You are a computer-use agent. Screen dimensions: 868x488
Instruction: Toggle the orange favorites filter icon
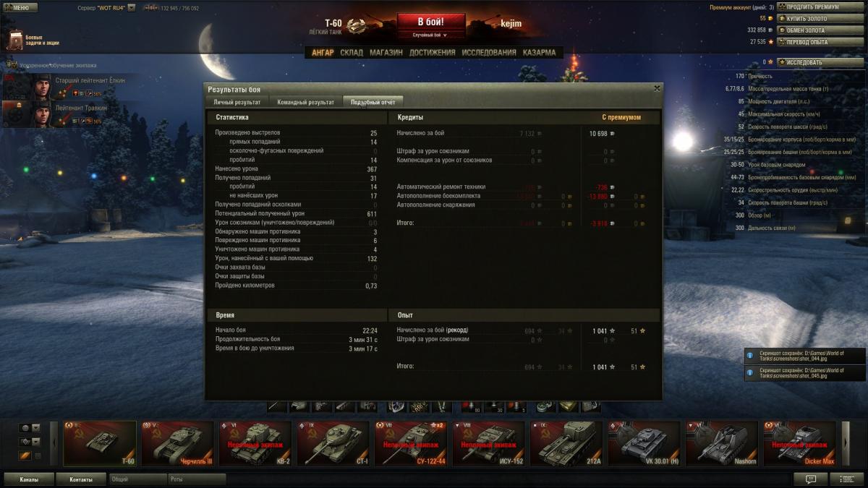pyautogui.click(x=25, y=455)
